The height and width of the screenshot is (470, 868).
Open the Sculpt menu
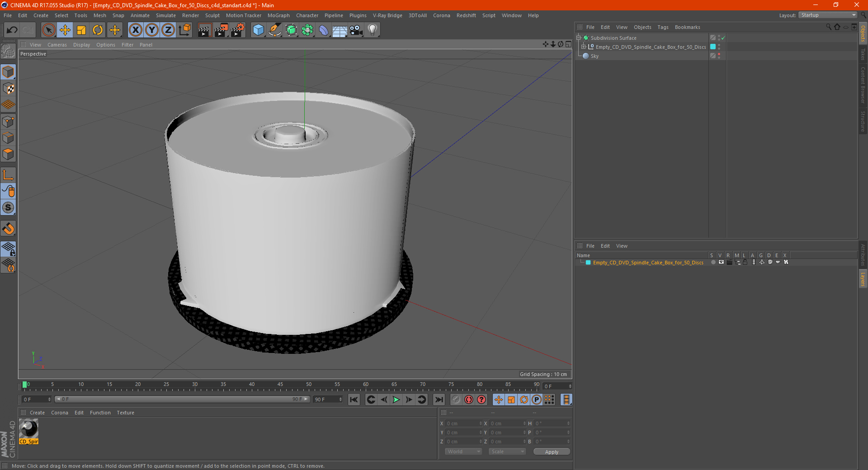click(212, 15)
